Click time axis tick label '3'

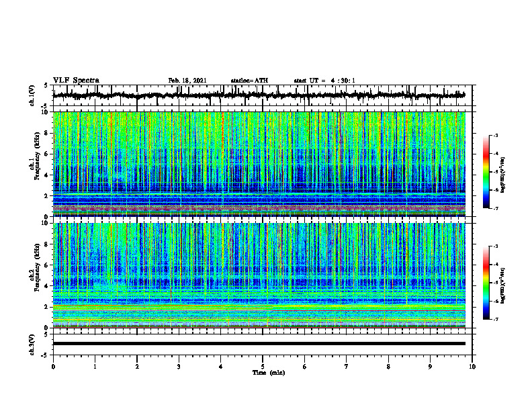(179, 367)
